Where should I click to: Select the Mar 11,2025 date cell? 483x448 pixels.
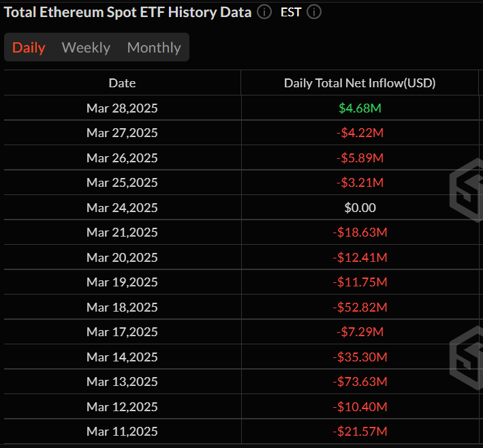coord(122,432)
